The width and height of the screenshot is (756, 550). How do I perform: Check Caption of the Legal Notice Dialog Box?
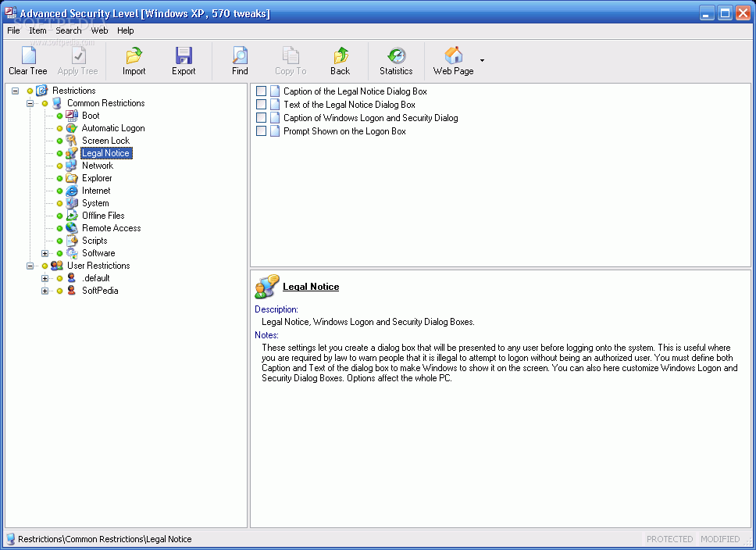click(261, 91)
